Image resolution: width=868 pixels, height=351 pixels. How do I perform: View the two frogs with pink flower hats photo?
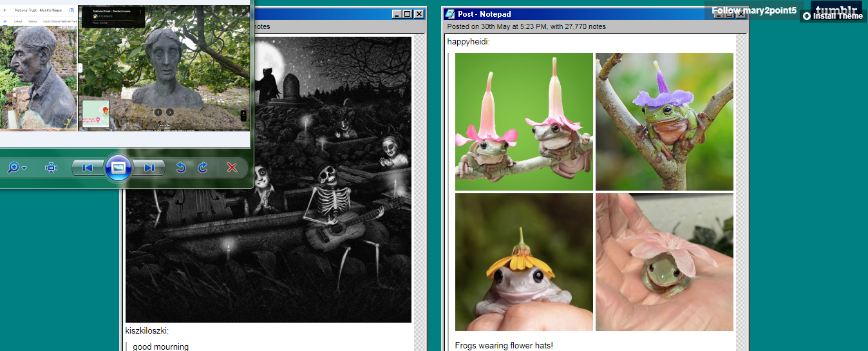[x=524, y=122]
